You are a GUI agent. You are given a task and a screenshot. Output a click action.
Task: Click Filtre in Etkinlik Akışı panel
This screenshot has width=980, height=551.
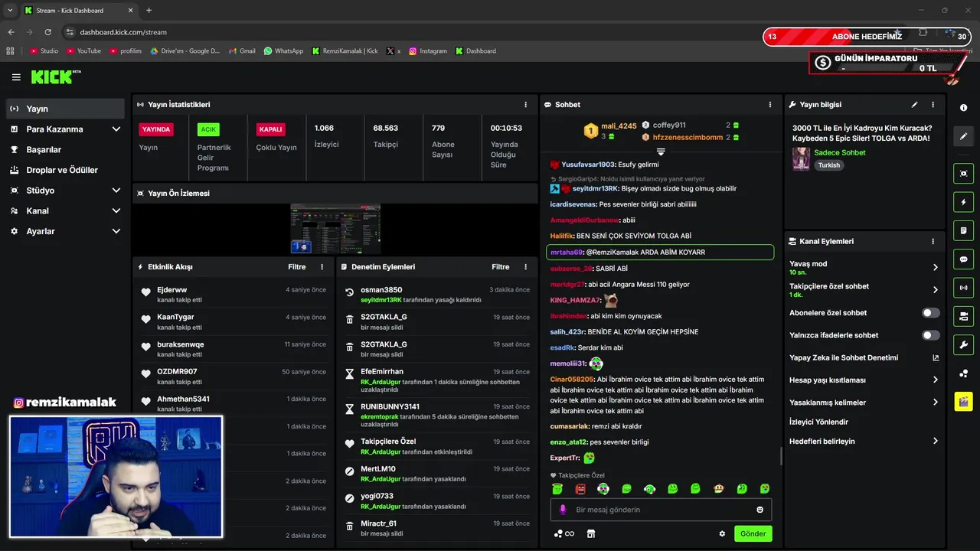click(x=296, y=267)
